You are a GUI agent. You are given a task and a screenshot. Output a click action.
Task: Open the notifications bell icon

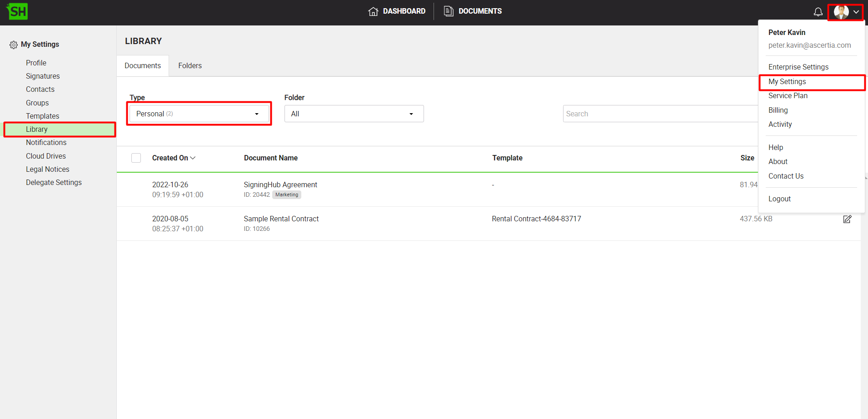click(x=818, y=12)
